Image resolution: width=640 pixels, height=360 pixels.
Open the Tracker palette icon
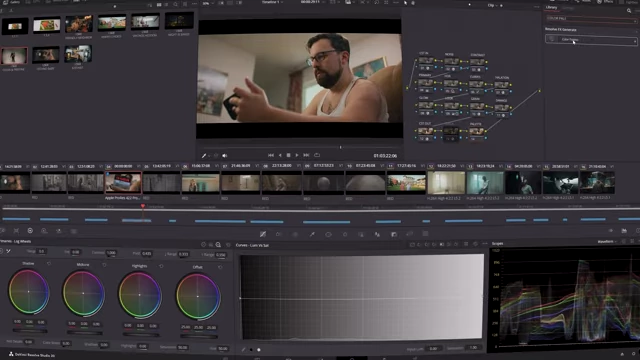coord(345,234)
